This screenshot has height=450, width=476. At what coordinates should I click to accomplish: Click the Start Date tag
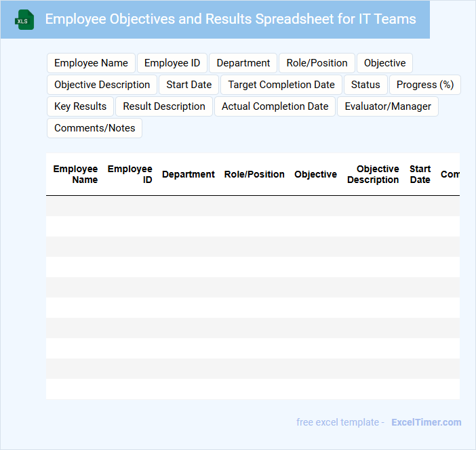[x=189, y=85]
